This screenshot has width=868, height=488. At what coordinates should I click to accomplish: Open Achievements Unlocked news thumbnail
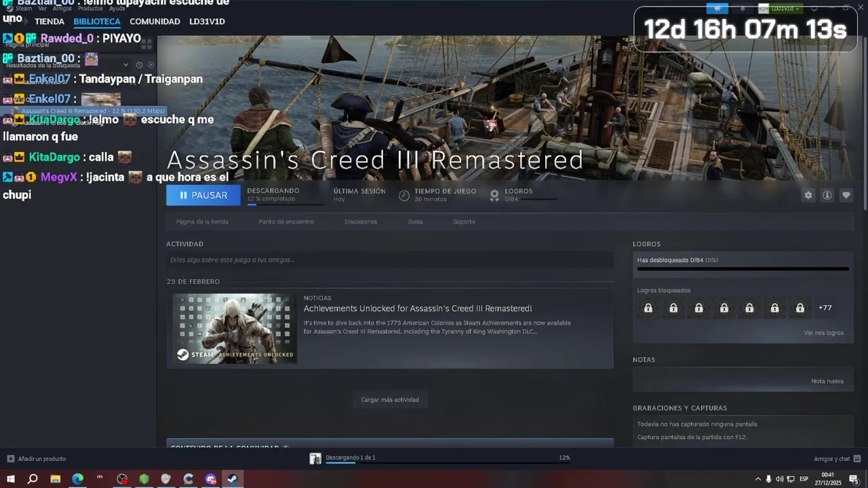point(235,328)
